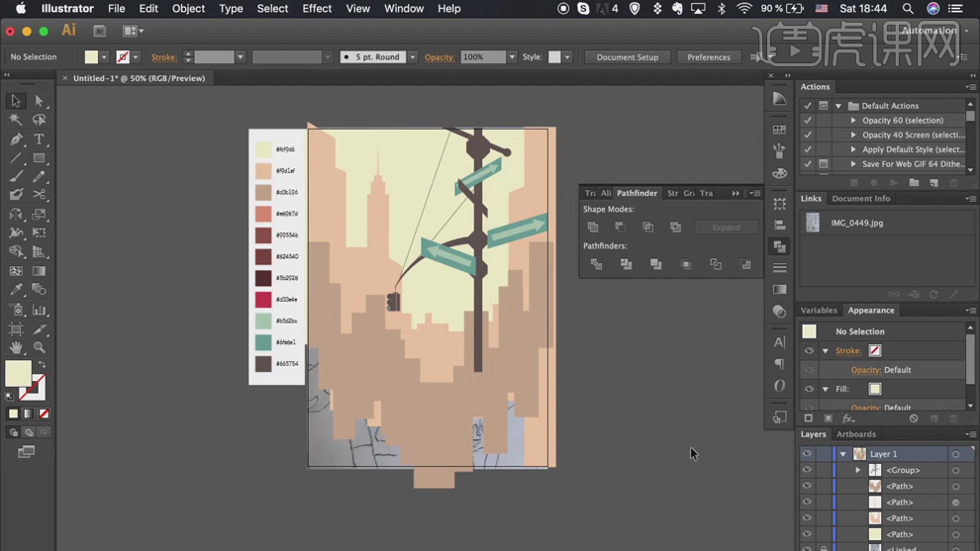Switch to the Artboards tab

click(x=856, y=434)
